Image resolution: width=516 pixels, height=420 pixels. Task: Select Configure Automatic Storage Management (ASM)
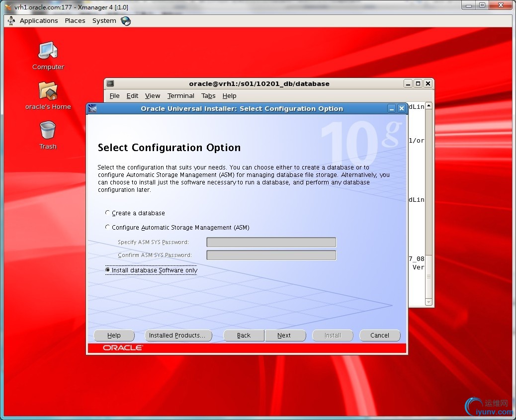click(107, 227)
